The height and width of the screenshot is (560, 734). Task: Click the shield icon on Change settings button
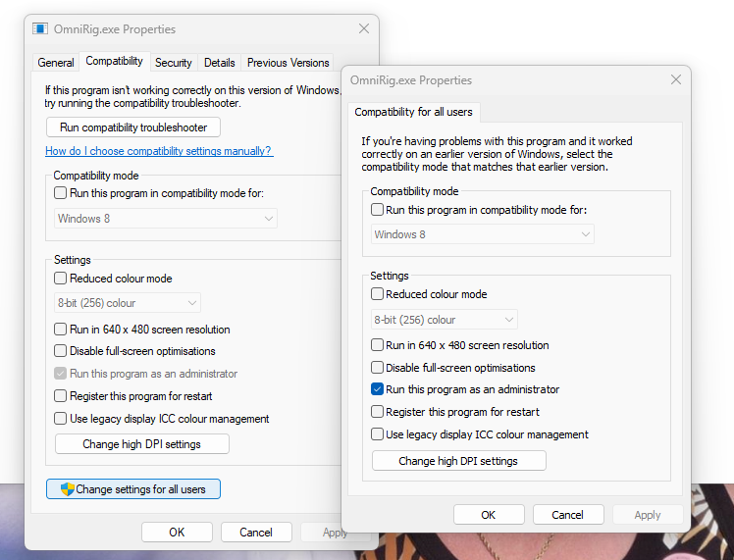click(x=68, y=489)
